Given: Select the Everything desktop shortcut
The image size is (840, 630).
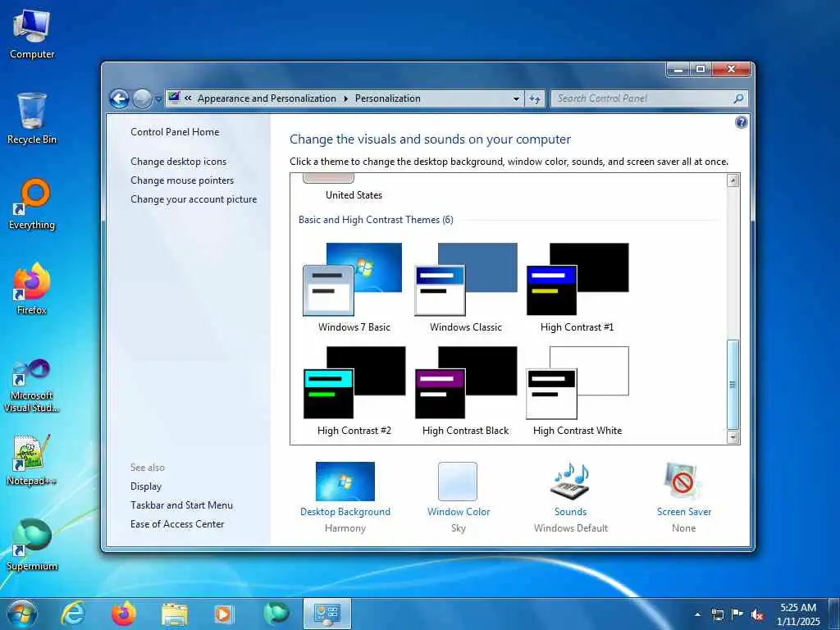Looking at the screenshot, I should click(32, 204).
